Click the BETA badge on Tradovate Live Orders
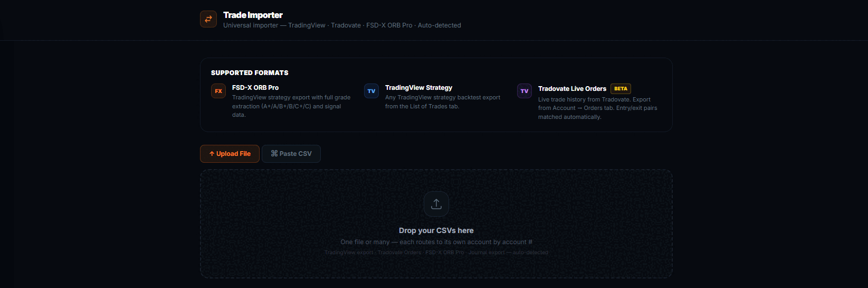 (x=621, y=89)
